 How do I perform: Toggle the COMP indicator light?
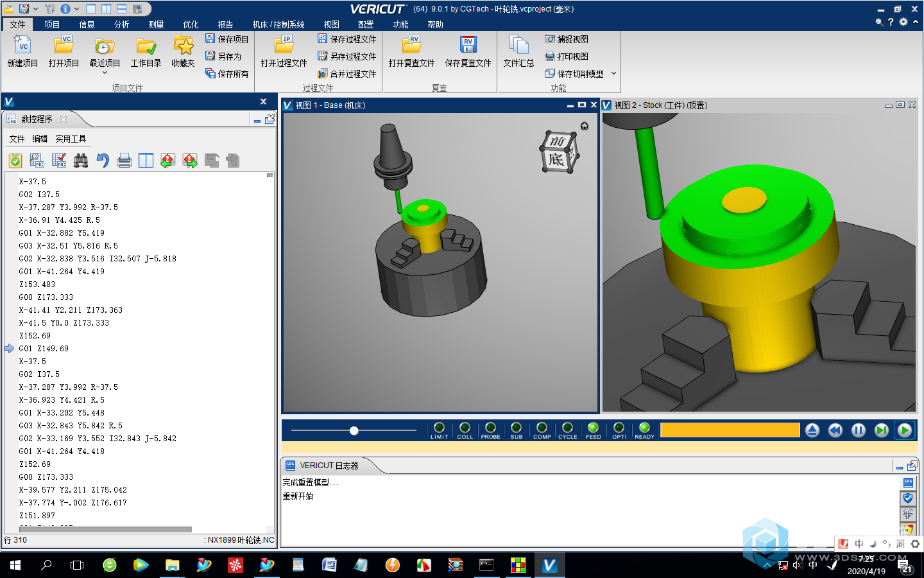pyautogui.click(x=542, y=428)
